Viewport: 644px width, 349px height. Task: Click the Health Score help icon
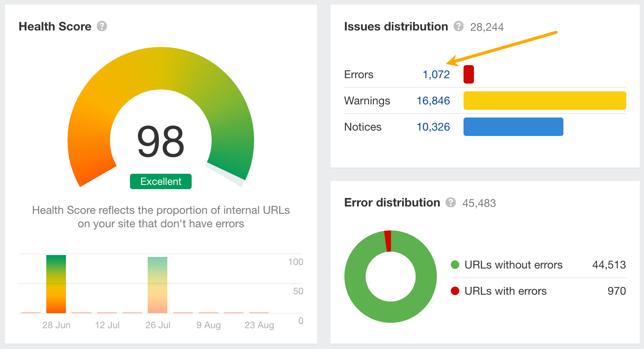pyautogui.click(x=102, y=27)
